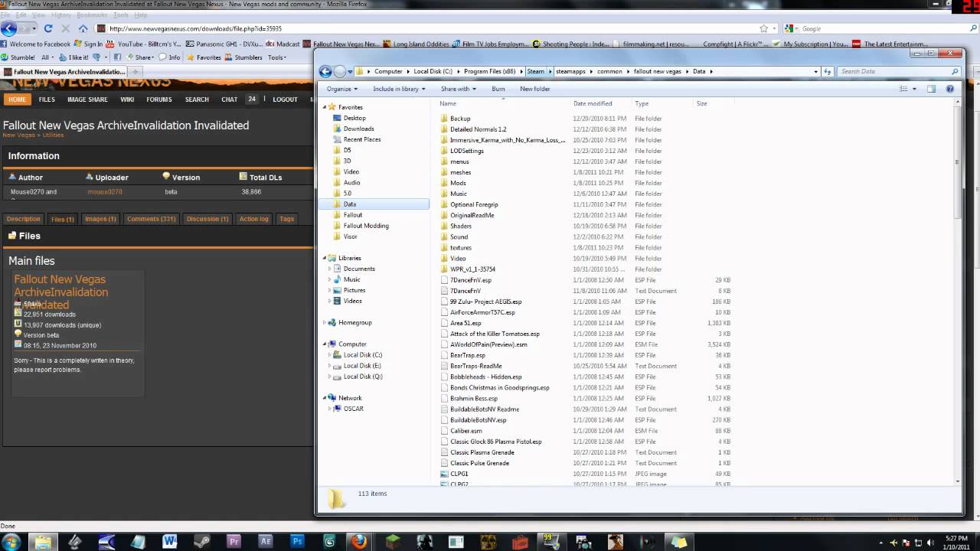Select Fallout Modding favorite folder

pyautogui.click(x=366, y=226)
